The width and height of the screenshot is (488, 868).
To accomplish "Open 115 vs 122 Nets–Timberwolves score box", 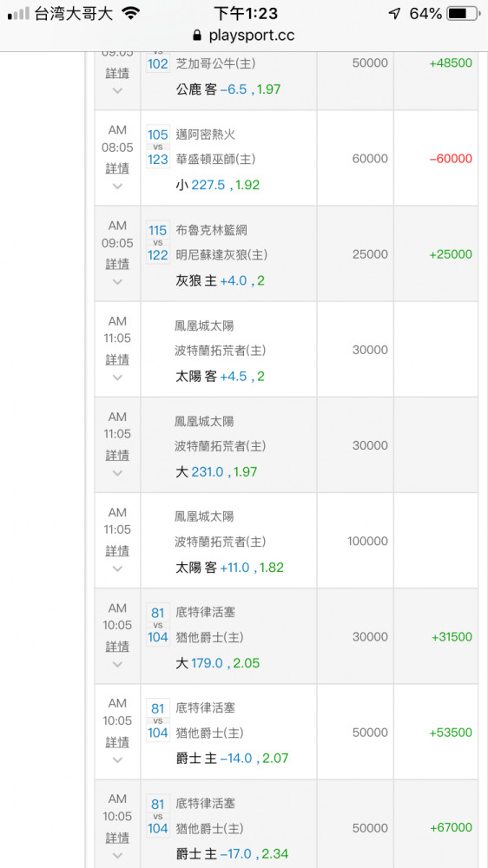I will click(x=158, y=243).
